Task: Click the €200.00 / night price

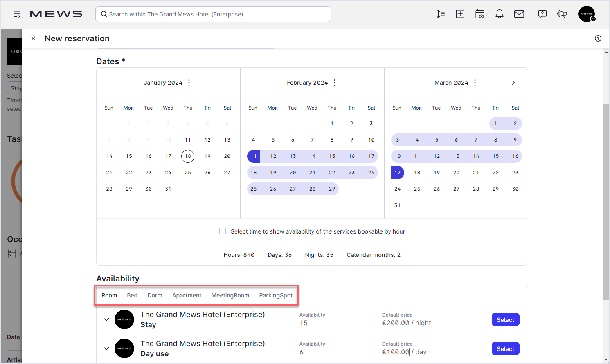Action: coord(407,323)
